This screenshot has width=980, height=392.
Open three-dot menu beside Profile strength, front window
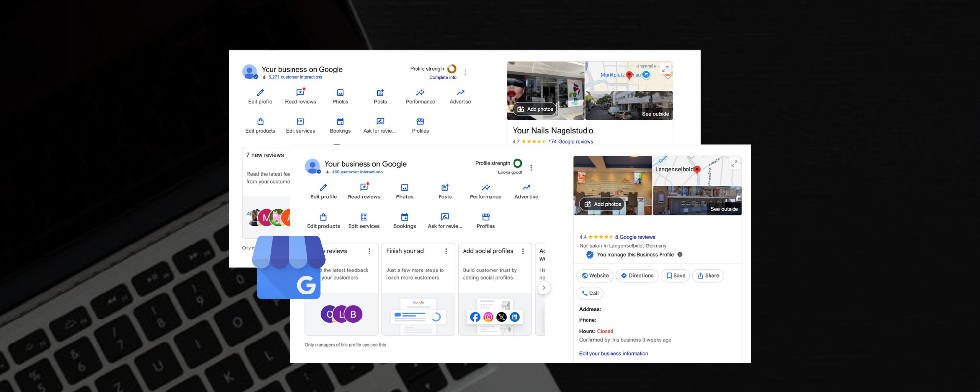[x=531, y=167]
